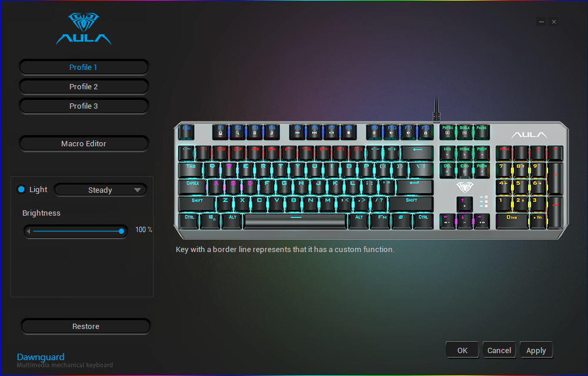588x376 pixels.
Task: Click the CapsLk key on the keyboard
Action: coord(193,187)
